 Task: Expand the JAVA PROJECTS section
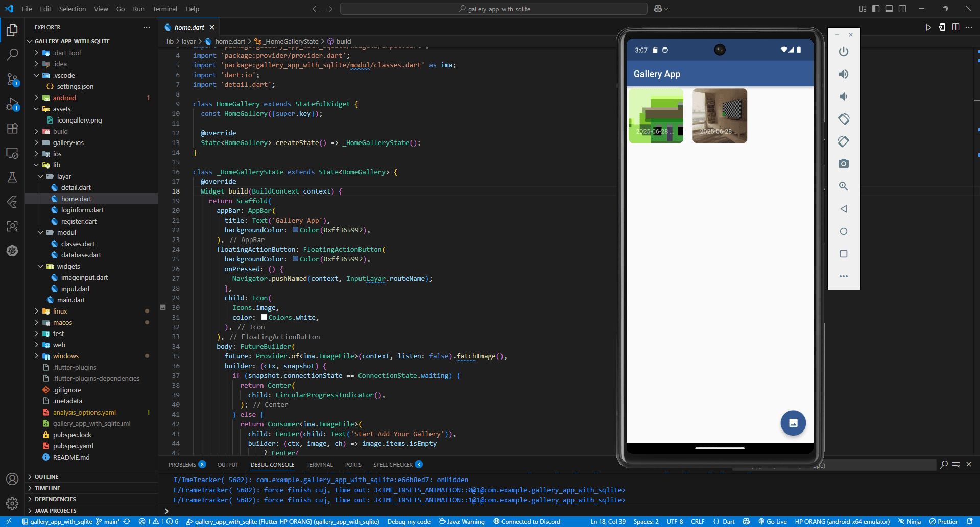tap(55, 511)
